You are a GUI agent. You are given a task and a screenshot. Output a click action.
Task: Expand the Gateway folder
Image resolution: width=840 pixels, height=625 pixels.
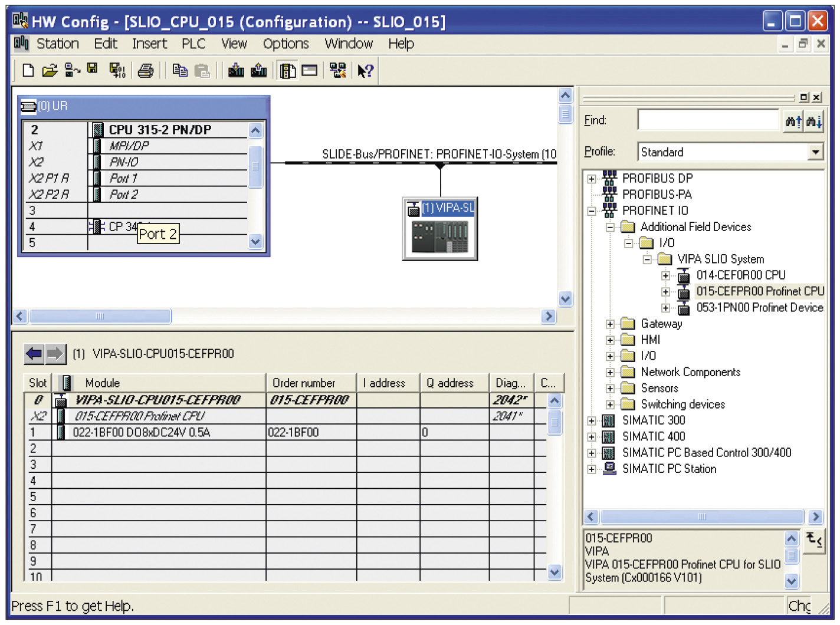pyautogui.click(x=611, y=324)
